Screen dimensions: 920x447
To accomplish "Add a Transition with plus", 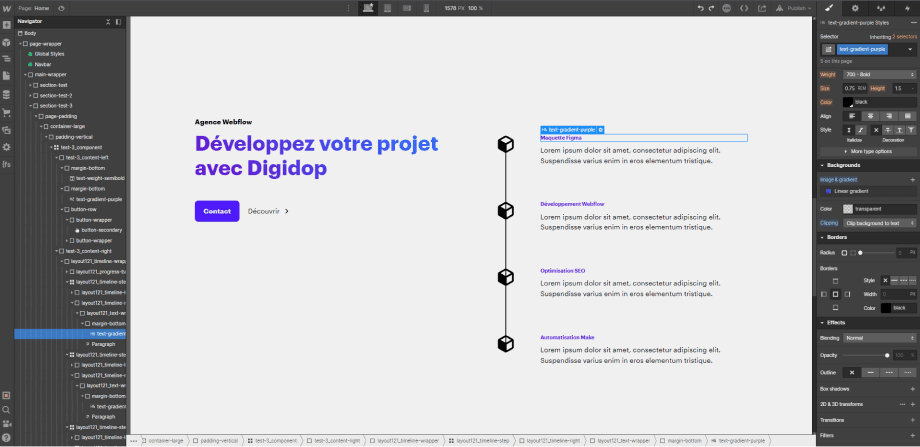I will point(912,420).
